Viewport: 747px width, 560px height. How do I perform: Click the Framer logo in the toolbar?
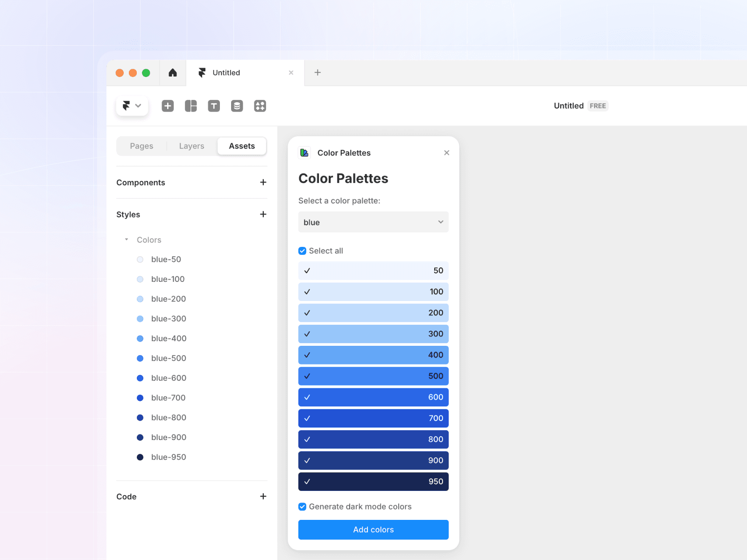[127, 106]
